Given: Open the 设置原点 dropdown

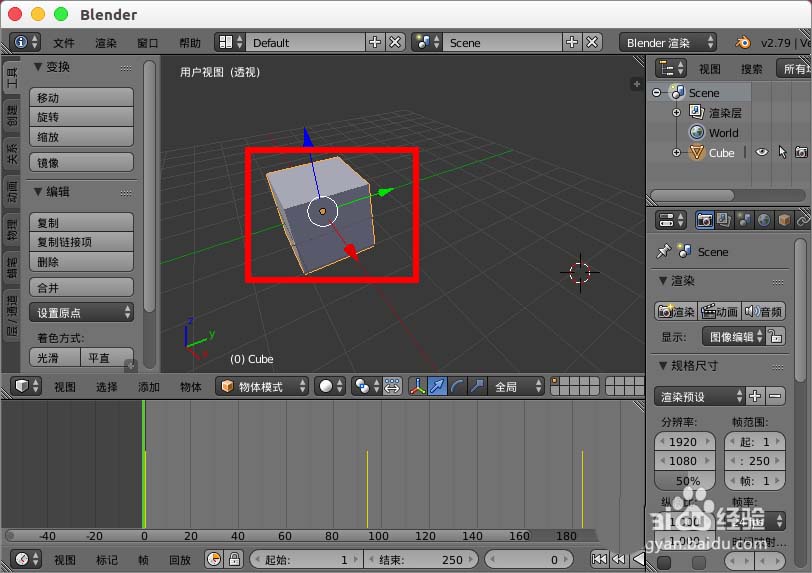Looking at the screenshot, I should 81,312.
